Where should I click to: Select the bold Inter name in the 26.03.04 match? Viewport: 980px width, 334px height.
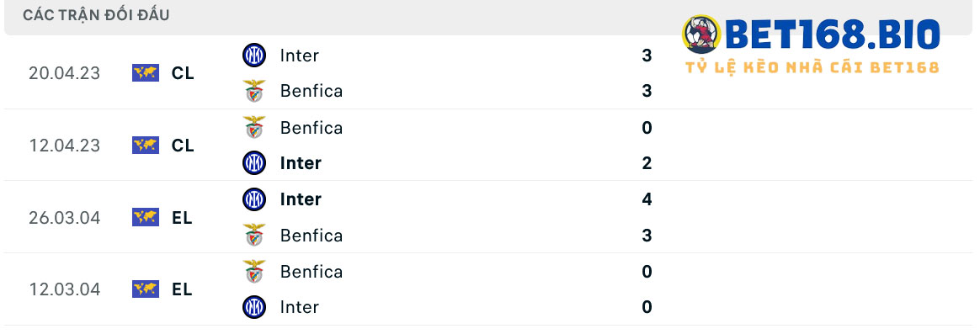tap(301, 199)
